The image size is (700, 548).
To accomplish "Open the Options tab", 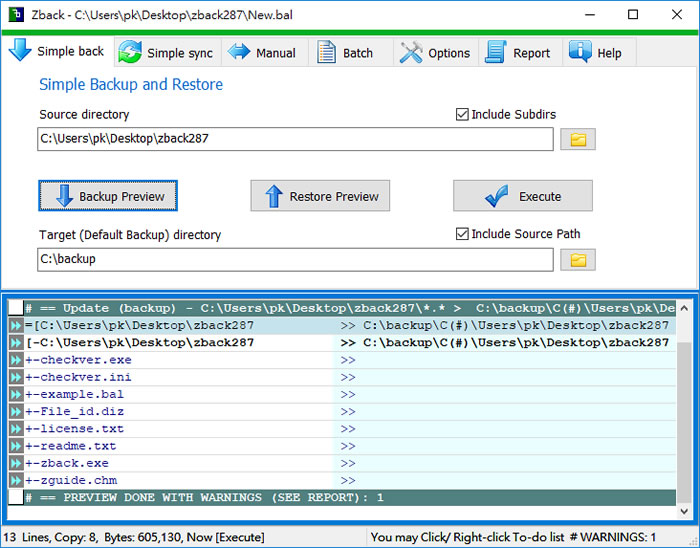I will pyautogui.click(x=436, y=53).
